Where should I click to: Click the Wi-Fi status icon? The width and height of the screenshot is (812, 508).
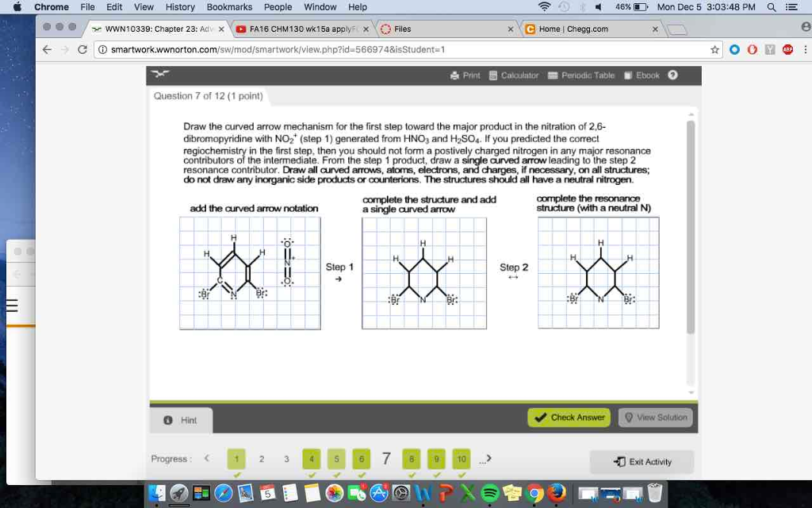pyautogui.click(x=543, y=7)
